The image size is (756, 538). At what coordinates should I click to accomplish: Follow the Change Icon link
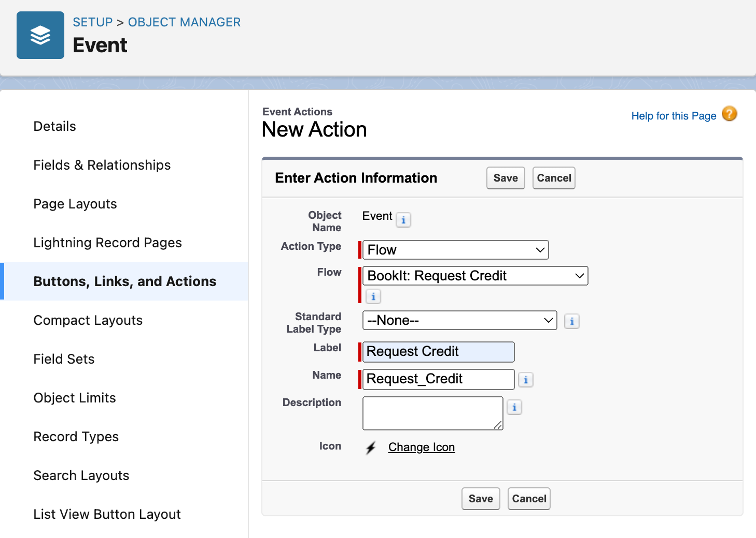pos(421,447)
